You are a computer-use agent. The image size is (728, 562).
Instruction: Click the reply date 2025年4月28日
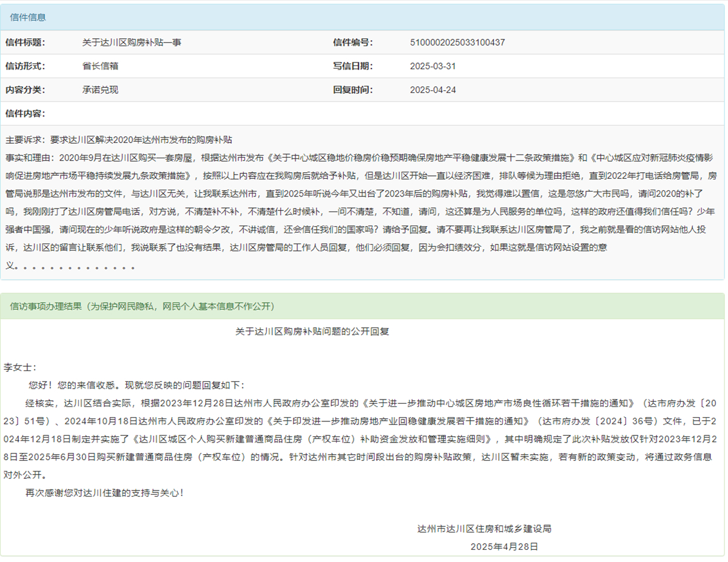pyautogui.click(x=504, y=547)
